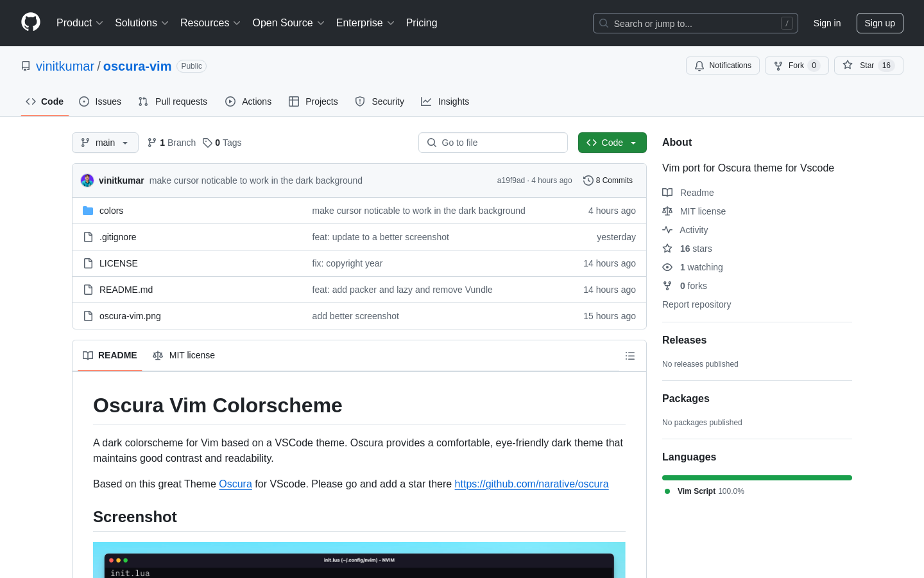
Task: Expand the Open Source menu
Action: [x=289, y=23]
